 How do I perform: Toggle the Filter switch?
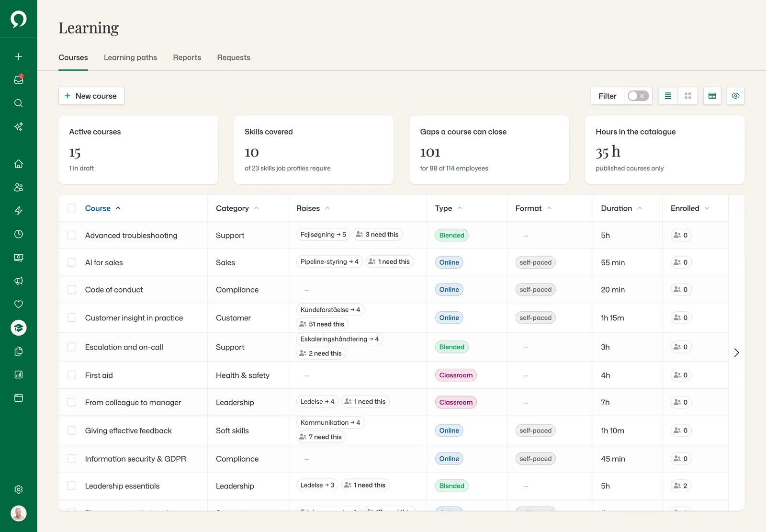click(638, 96)
